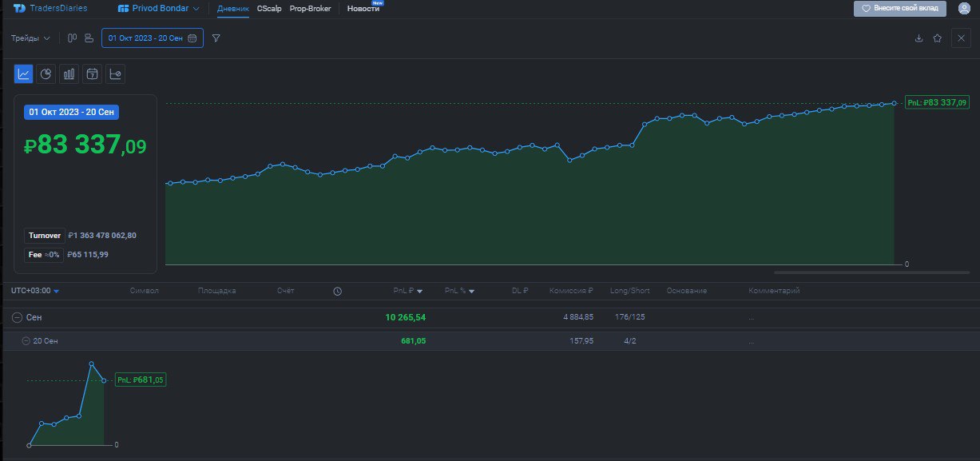The width and height of the screenshot is (980, 461).
Task: Click the commission value 4 884,85
Action: click(x=577, y=317)
